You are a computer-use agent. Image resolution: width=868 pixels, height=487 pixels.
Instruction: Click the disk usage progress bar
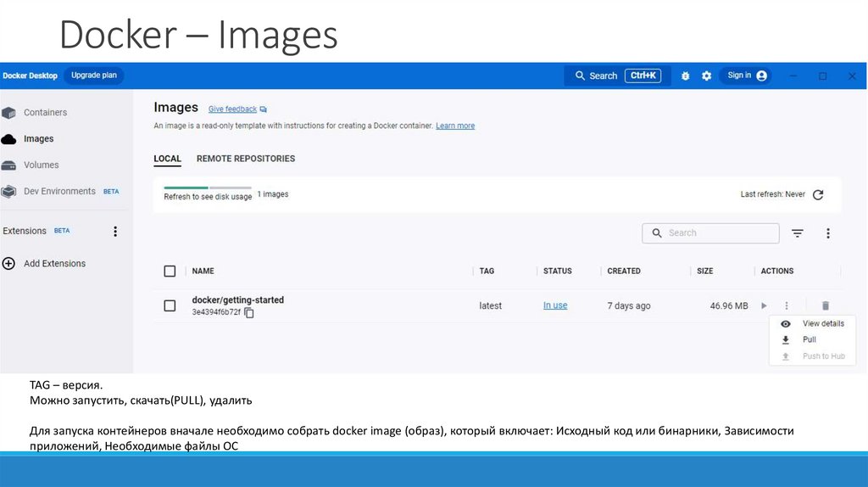point(208,188)
